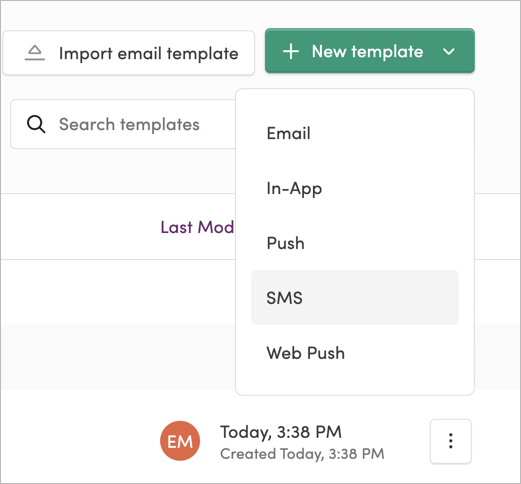The width and height of the screenshot is (521, 484).
Task: Click the upload icon beside Import email template
Action: tap(35, 53)
